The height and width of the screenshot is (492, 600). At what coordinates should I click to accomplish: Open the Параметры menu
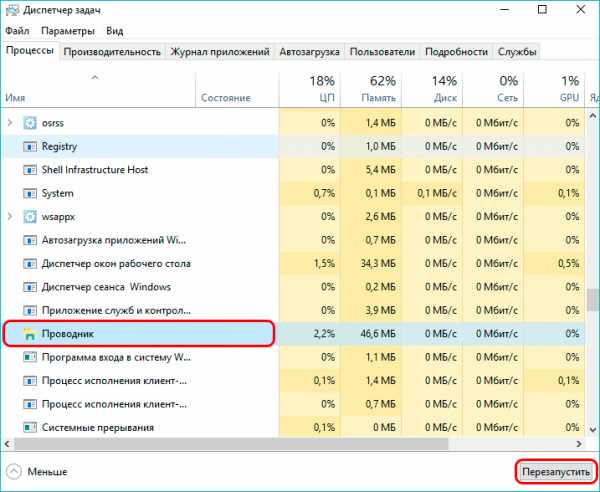click(x=68, y=31)
